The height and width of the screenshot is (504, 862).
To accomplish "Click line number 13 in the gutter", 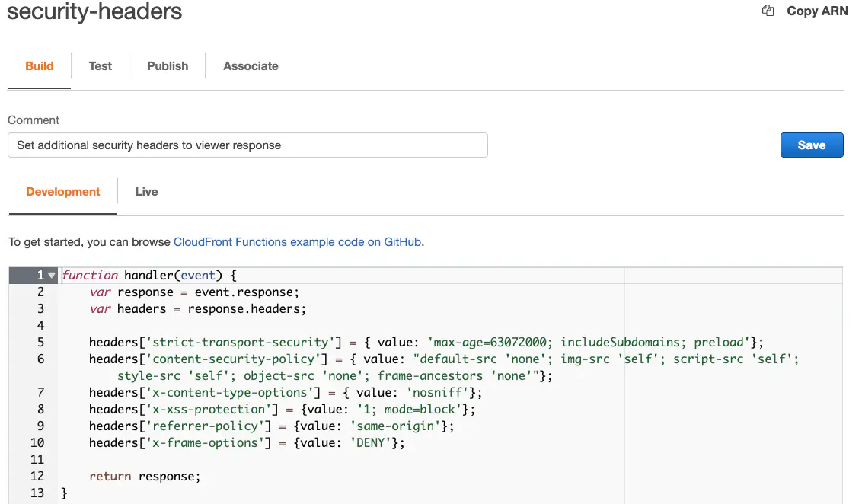I will click(x=37, y=493).
